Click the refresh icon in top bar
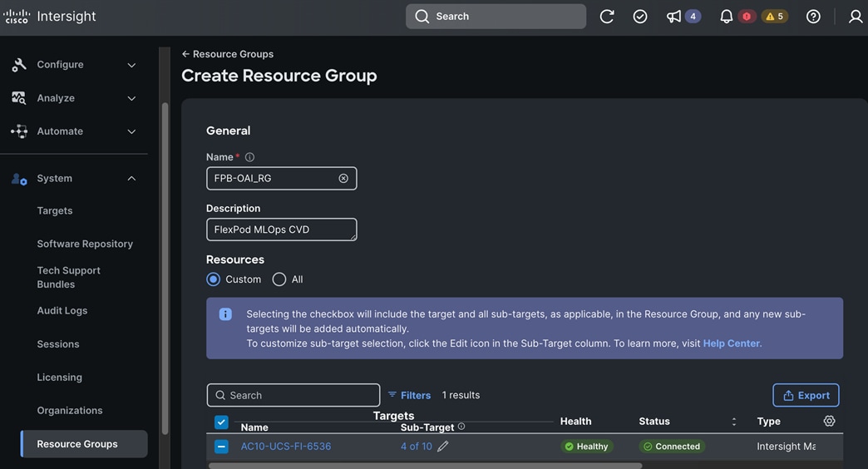Viewport: 868px width, 469px height. click(607, 17)
